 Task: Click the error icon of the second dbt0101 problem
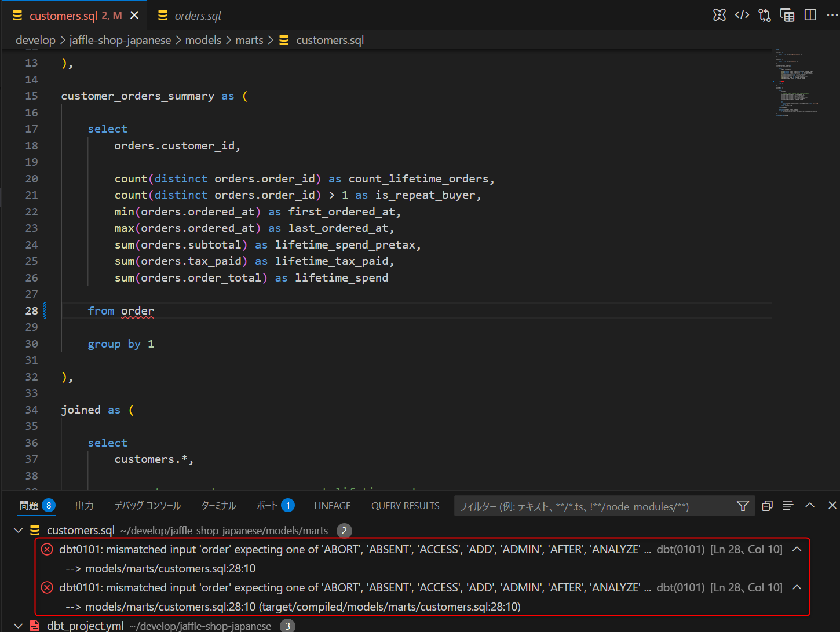click(x=48, y=587)
